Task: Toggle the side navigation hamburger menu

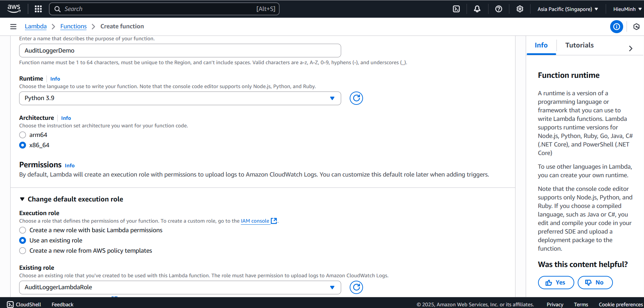Action: pyautogui.click(x=13, y=27)
